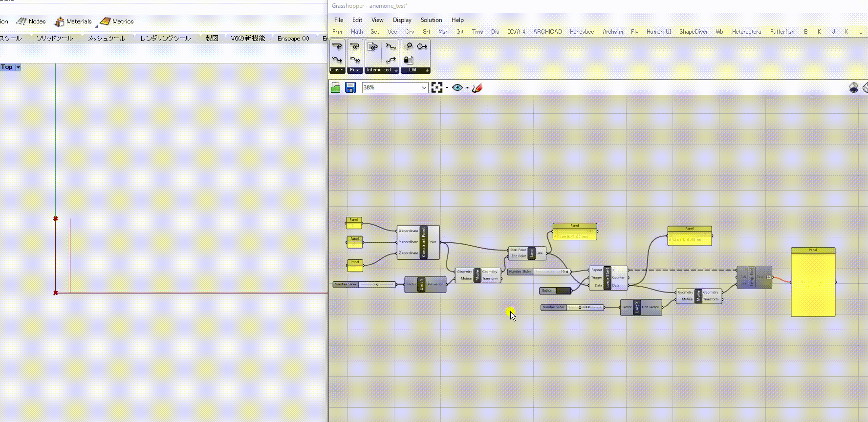
Task: Click the Zoom Extents icon in canvas toolbar
Action: 437,87
